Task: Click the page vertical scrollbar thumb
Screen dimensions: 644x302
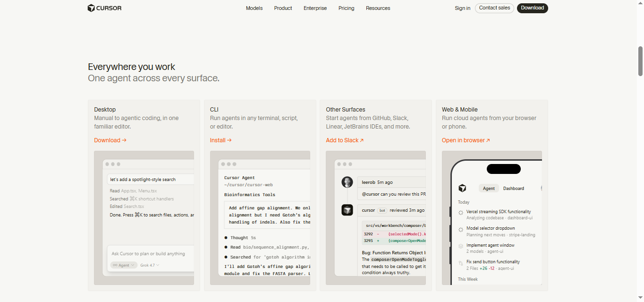Action: (641, 61)
